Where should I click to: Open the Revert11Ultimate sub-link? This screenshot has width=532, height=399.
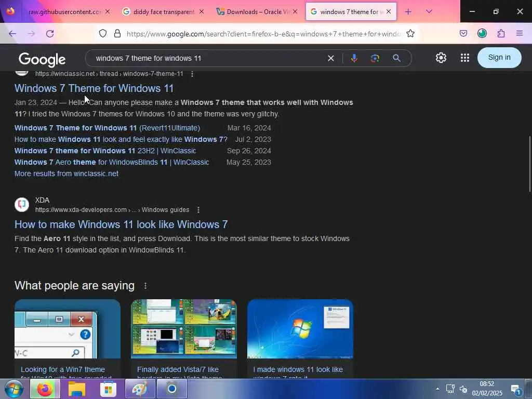pos(107,128)
